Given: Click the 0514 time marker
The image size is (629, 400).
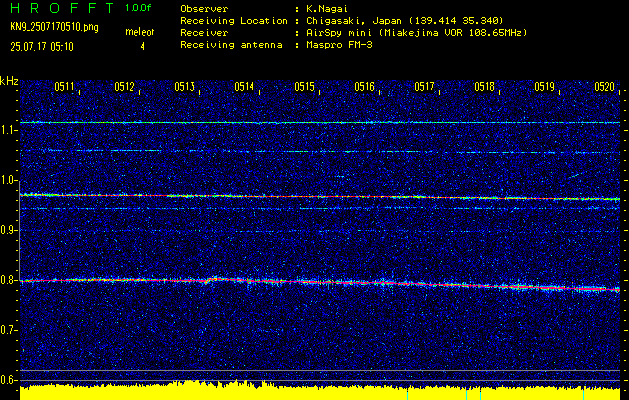Looking at the screenshot, I should pyautogui.click(x=244, y=87).
